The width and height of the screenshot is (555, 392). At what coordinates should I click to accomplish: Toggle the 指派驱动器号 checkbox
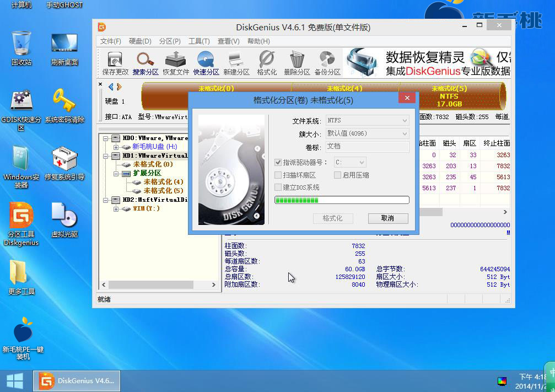(x=278, y=163)
